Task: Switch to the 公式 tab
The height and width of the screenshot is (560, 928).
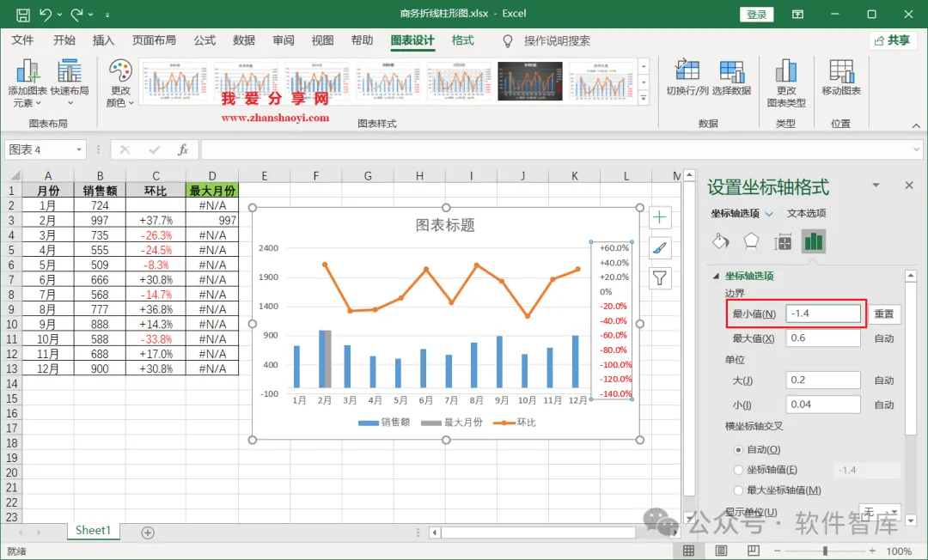Action: tap(205, 40)
